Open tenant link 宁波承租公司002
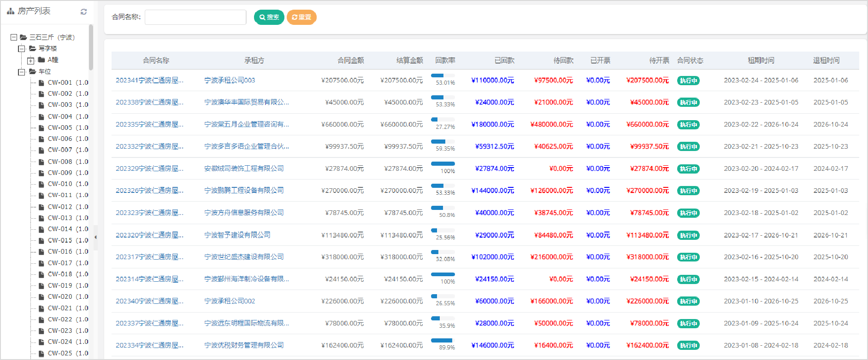Screen dimensions: 868x360 pyautogui.click(x=230, y=302)
